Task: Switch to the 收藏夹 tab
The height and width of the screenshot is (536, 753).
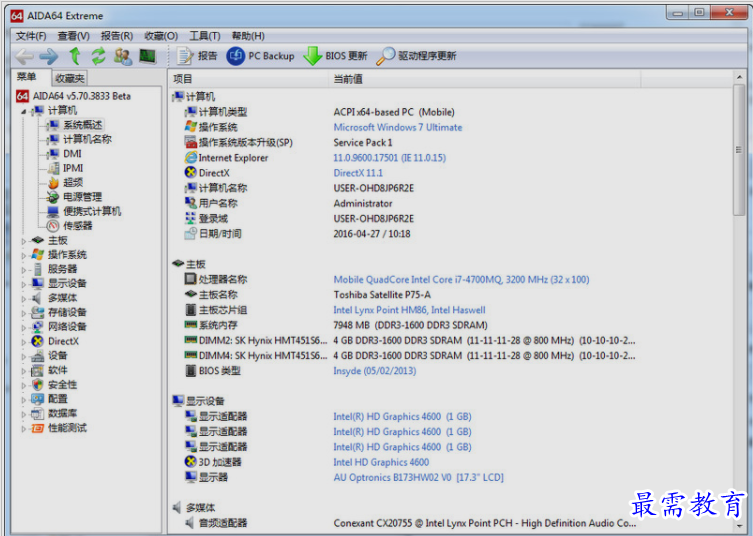Action: [x=70, y=78]
